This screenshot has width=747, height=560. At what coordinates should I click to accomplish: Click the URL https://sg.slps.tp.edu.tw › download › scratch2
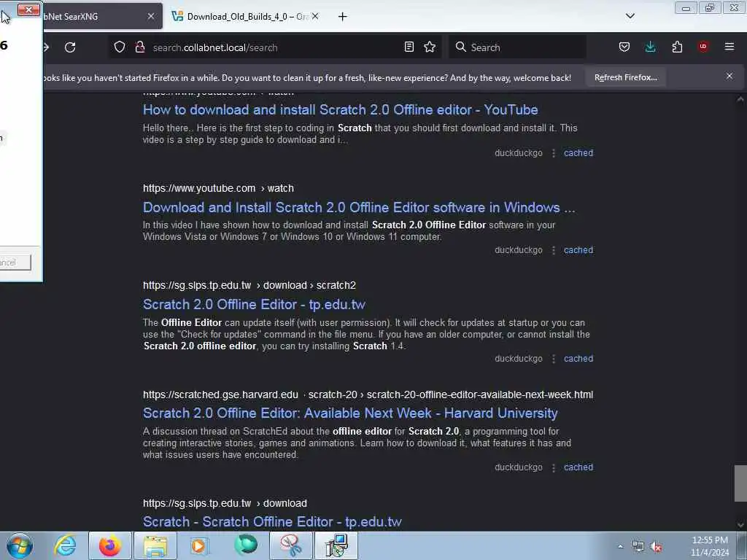249,285
